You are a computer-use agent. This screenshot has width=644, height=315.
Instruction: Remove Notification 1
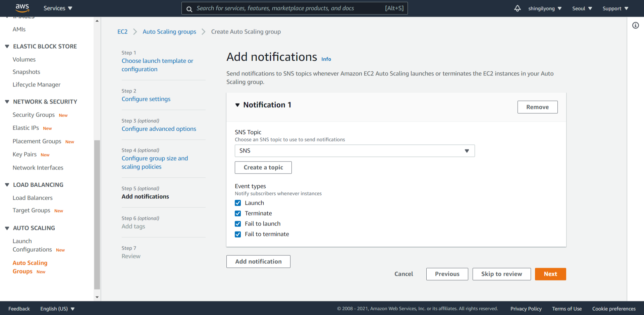coord(537,107)
